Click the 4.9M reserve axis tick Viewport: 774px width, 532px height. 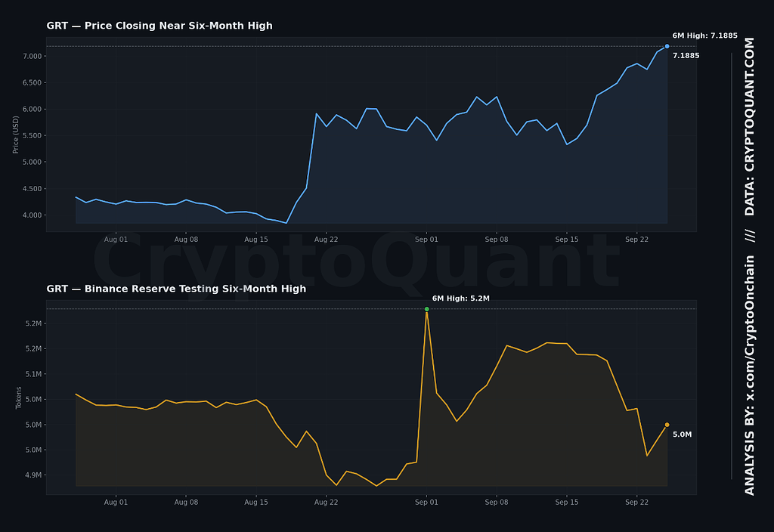point(33,475)
